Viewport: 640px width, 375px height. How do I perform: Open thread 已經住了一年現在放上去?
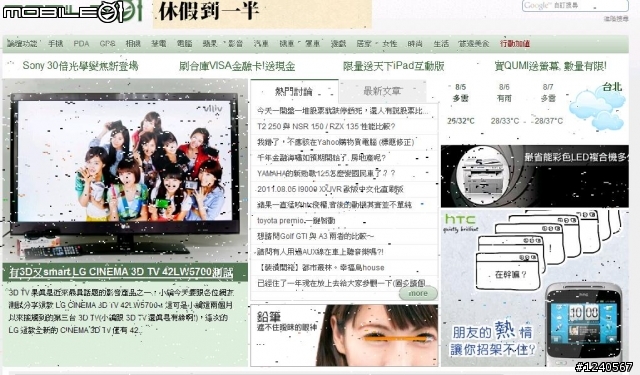click(x=342, y=283)
